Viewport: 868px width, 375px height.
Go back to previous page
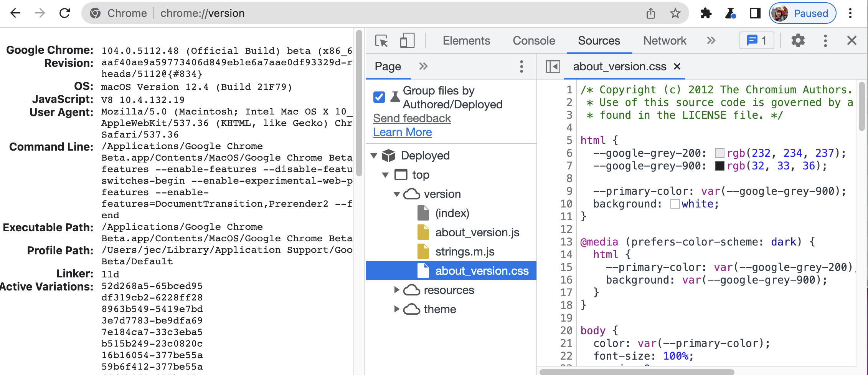coord(15,13)
